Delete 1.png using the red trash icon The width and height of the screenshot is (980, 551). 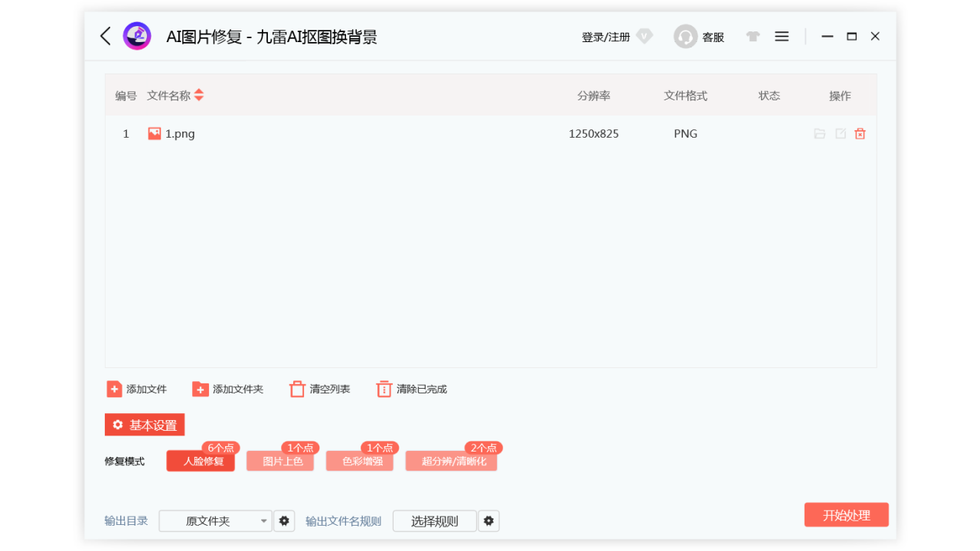[x=860, y=133]
